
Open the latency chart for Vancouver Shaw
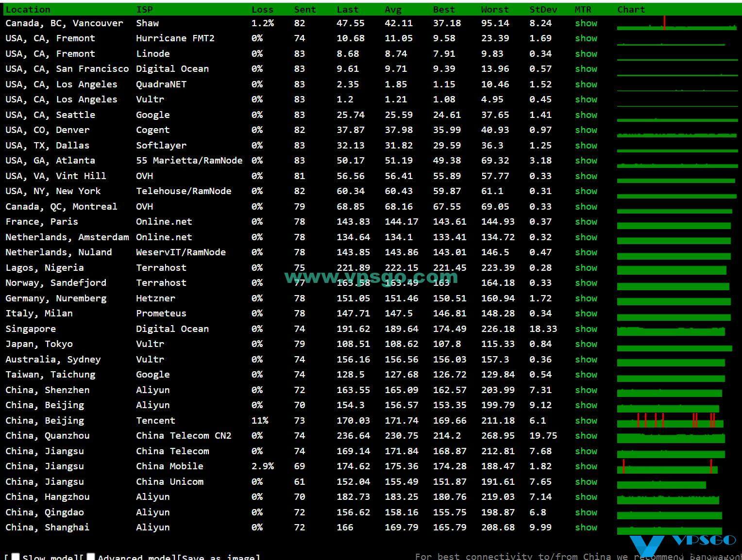click(677, 23)
